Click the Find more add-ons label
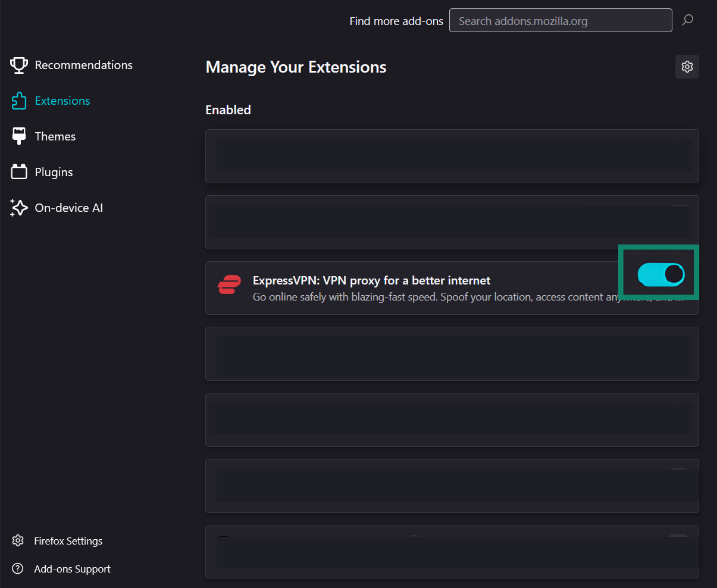 pos(396,20)
